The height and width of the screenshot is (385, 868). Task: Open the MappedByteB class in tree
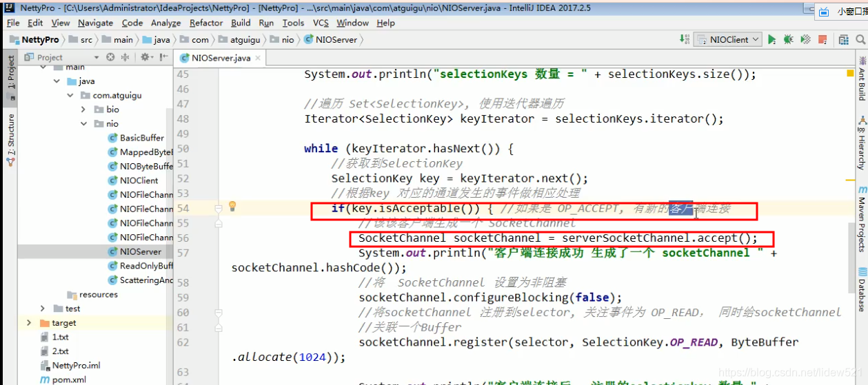[x=141, y=152]
